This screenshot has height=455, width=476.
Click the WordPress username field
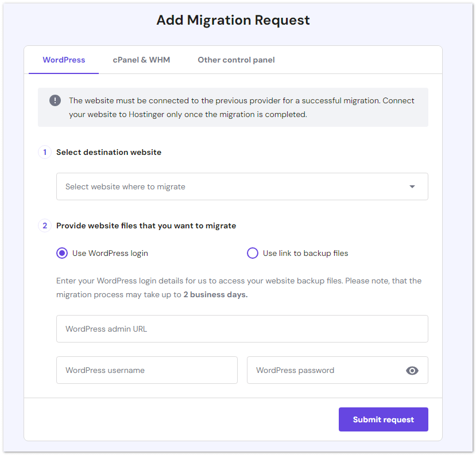coord(146,370)
